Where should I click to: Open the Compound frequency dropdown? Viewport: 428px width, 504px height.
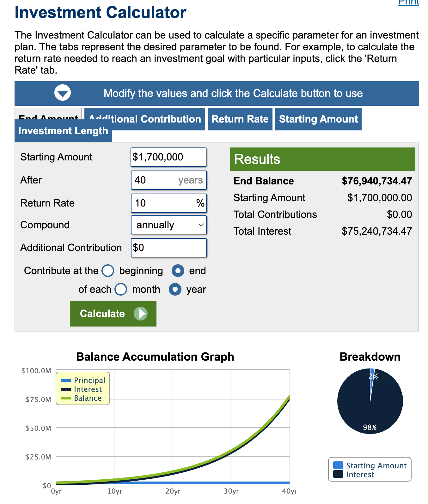169,225
